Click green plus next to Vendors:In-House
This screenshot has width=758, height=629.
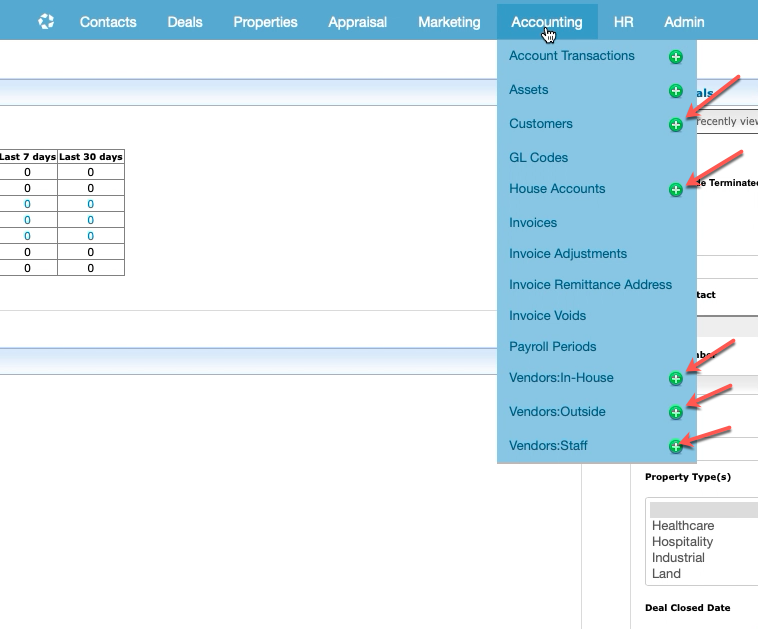(676, 379)
